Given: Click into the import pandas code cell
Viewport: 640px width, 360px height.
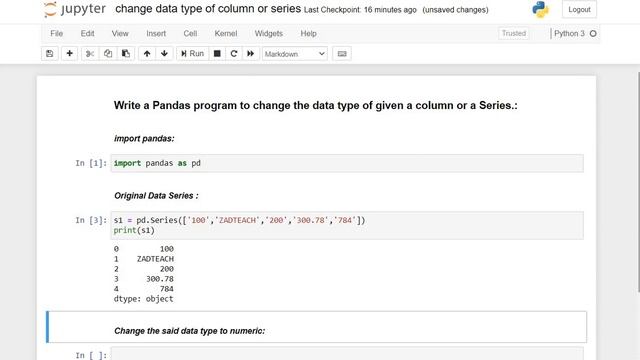Looking at the screenshot, I should tap(347, 163).
